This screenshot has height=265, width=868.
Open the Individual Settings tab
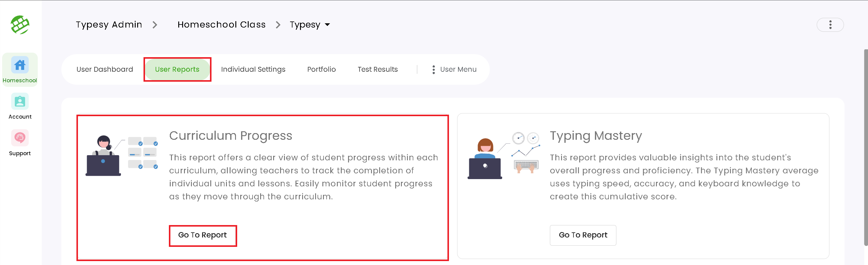coord(253,70)
